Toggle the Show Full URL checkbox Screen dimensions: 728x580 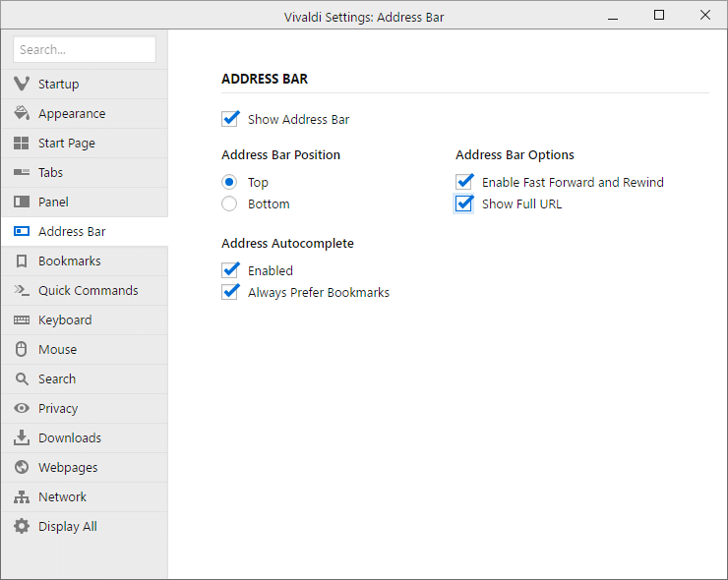464,203
